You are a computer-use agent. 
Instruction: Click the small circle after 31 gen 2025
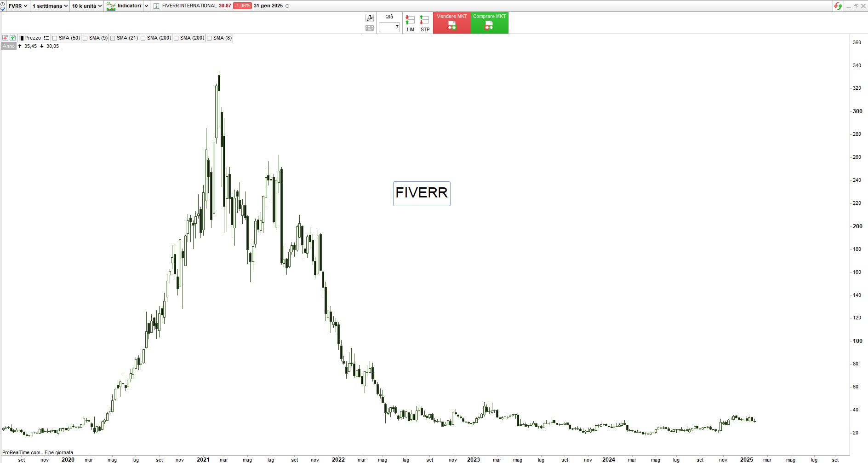[287, 6]
